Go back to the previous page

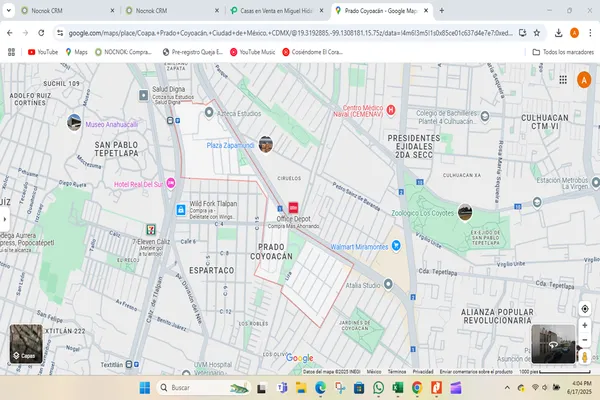point(10,33)
